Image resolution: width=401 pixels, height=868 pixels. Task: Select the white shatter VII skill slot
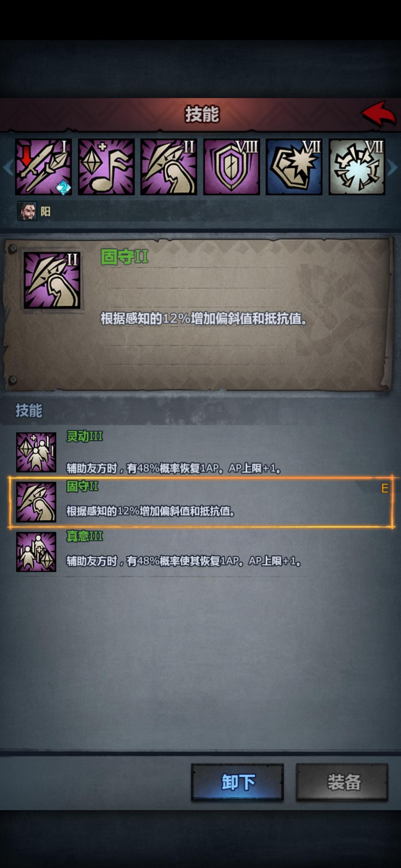click(357, 167)
